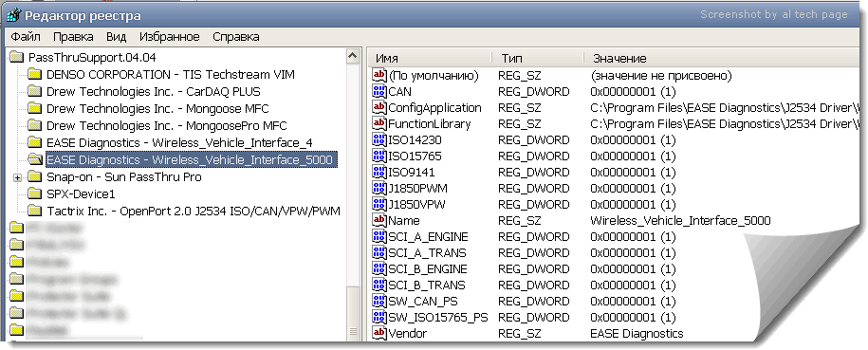Viewport: 868px width, 350px height.
Task: Click the Тип column header
Action: click(x=538, y=58)
